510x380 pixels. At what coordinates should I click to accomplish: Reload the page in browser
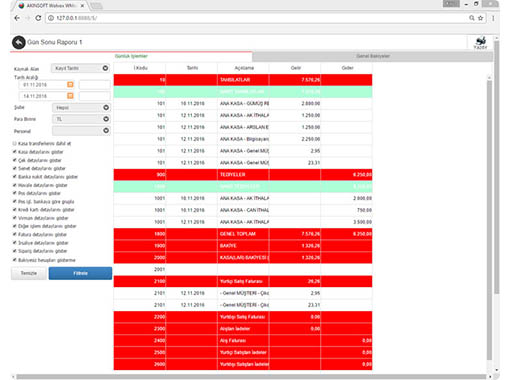[38, 18]
